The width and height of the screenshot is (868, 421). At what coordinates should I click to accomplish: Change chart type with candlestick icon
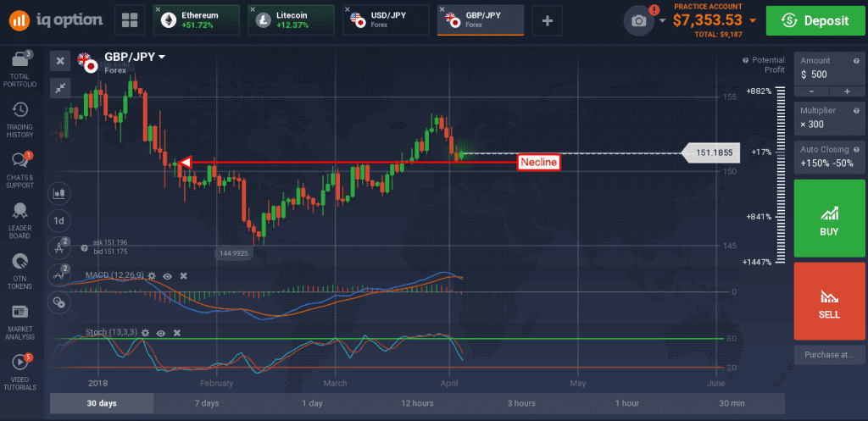pos(58,194)
